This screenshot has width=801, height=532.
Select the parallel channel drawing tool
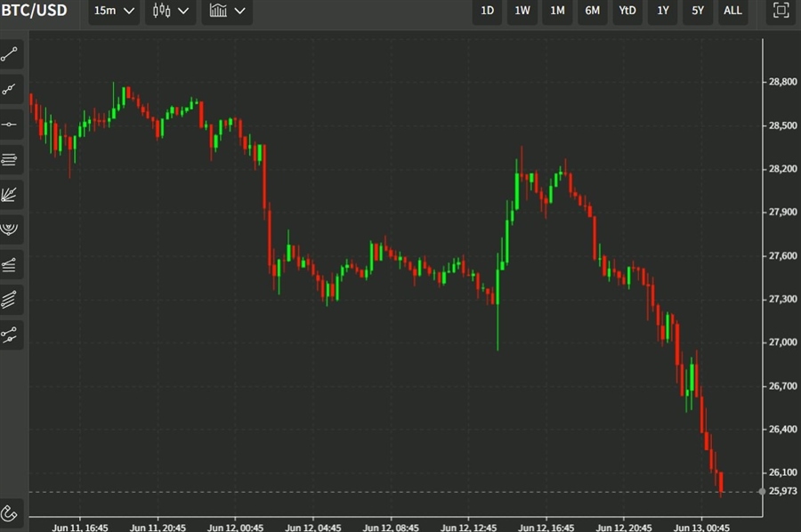(x=11, y=299)
